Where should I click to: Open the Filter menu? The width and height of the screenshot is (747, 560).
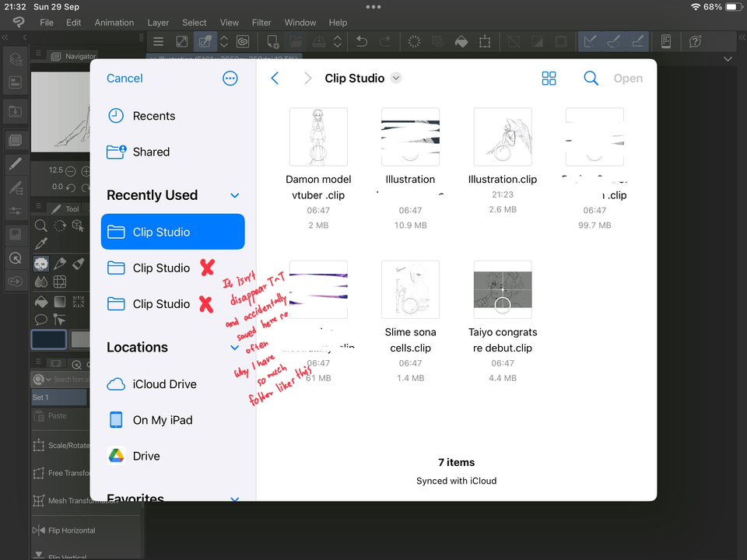point(261,23)
